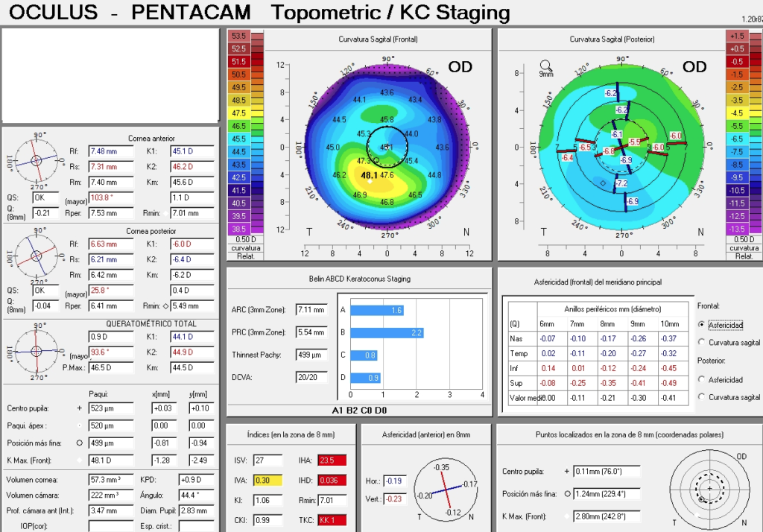Click the Cornea posterior axis diagram
This screenshot has width=763, height=532.
point(36,256)
